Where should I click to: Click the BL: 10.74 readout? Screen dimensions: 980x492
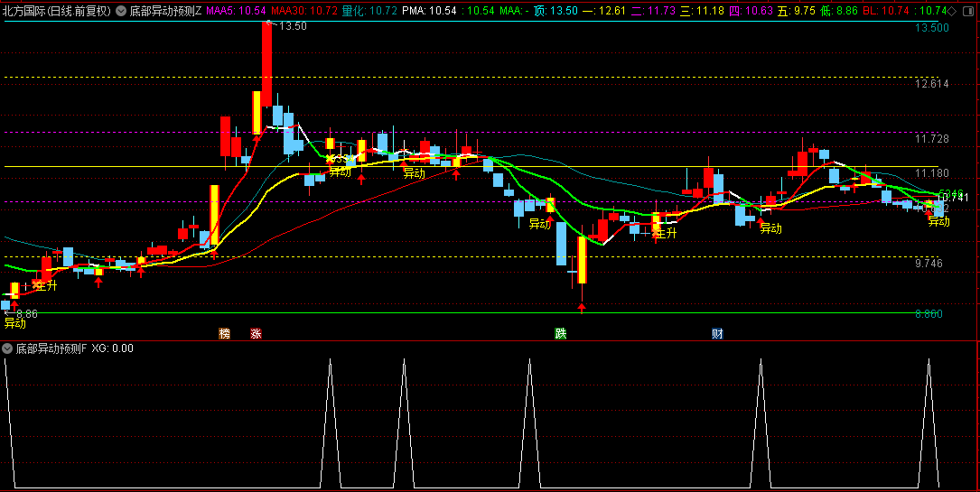point(886,11)
